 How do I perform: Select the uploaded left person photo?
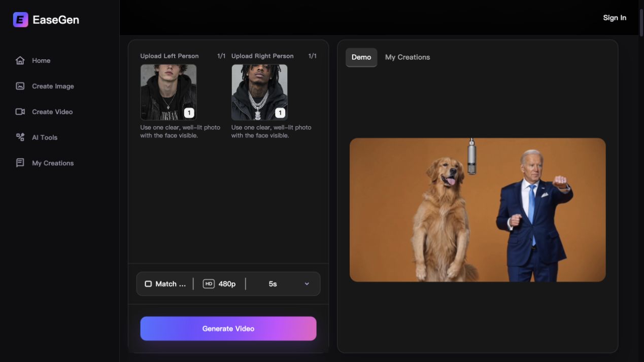[x=168, y=92]
